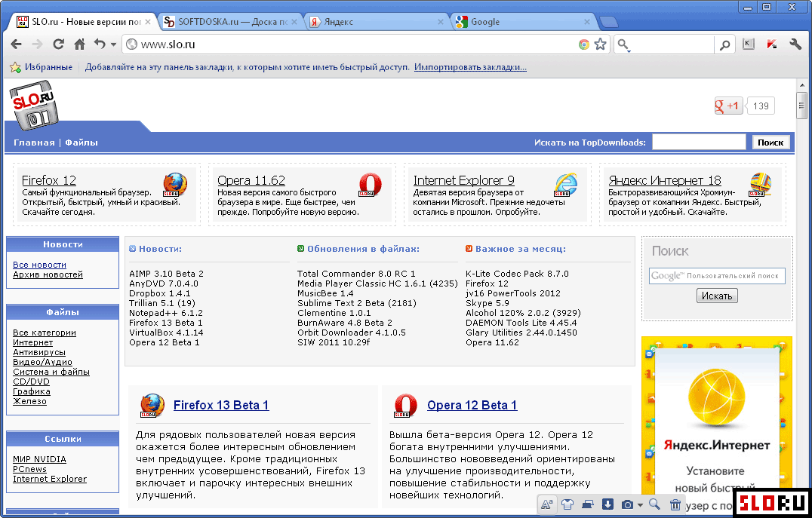Open the Firefox 13 Beta 1 article link
The width and height of the screenshot is (812, 518).
(x=221, y=405)
